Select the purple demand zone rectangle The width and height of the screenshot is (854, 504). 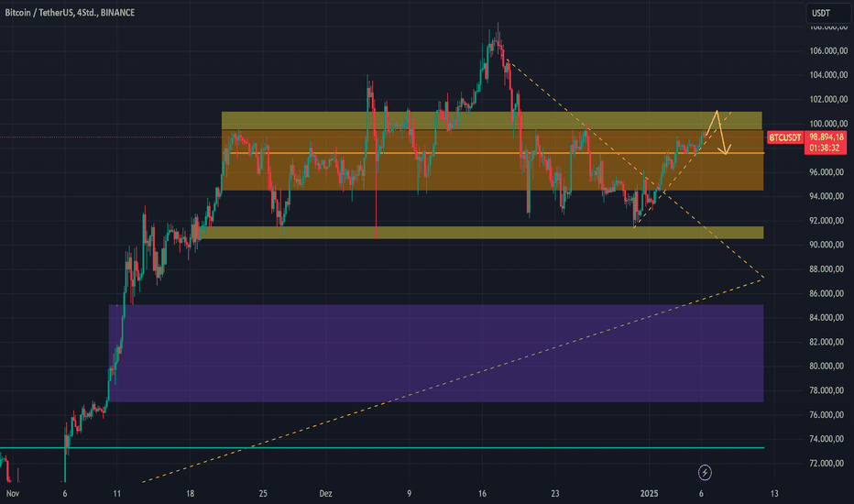(x=435, y=353)
